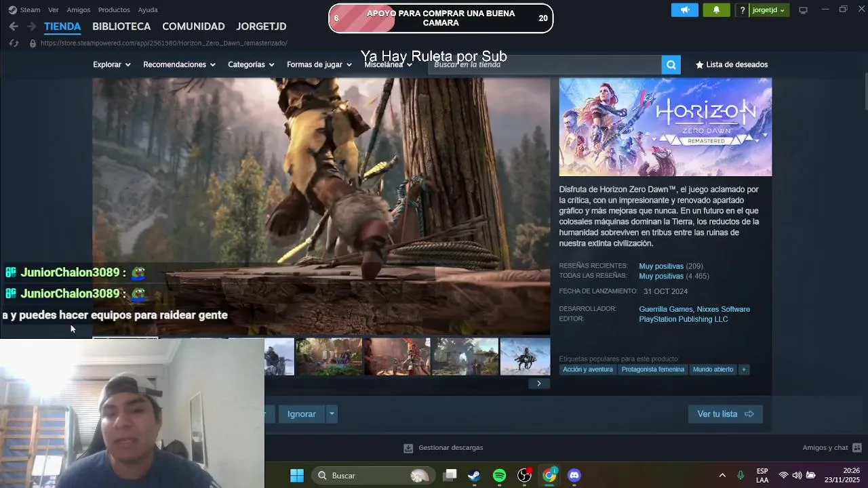Open the Productos menu
Image resolution: width=868 pixels, height=488 pixels.
(114, 9)
